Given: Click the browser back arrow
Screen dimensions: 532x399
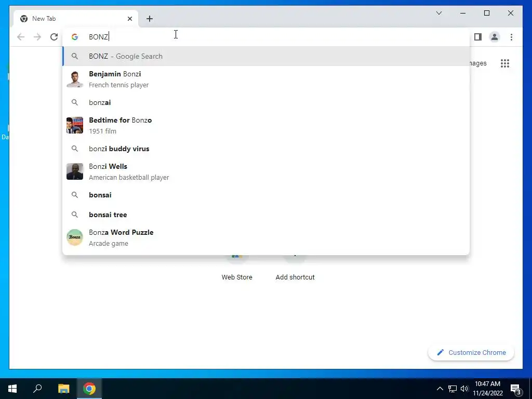Looking at the screenshot, I should (x=21, y=37).
